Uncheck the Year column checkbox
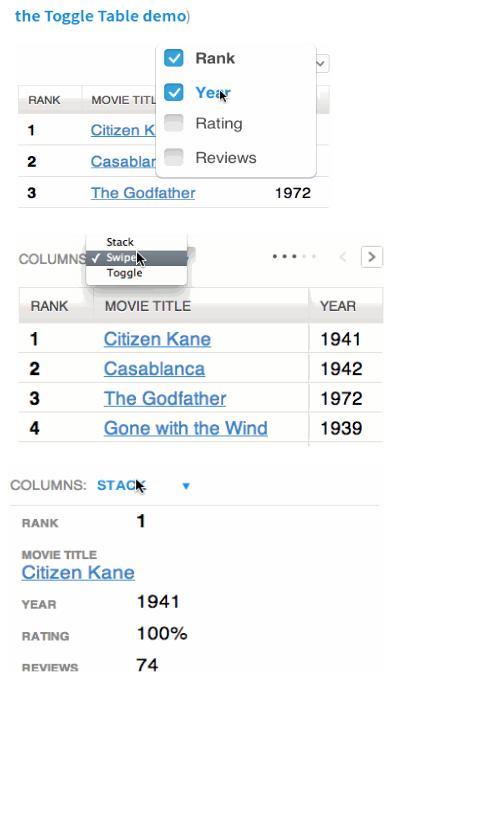480x823 pixels. [174, 92]
